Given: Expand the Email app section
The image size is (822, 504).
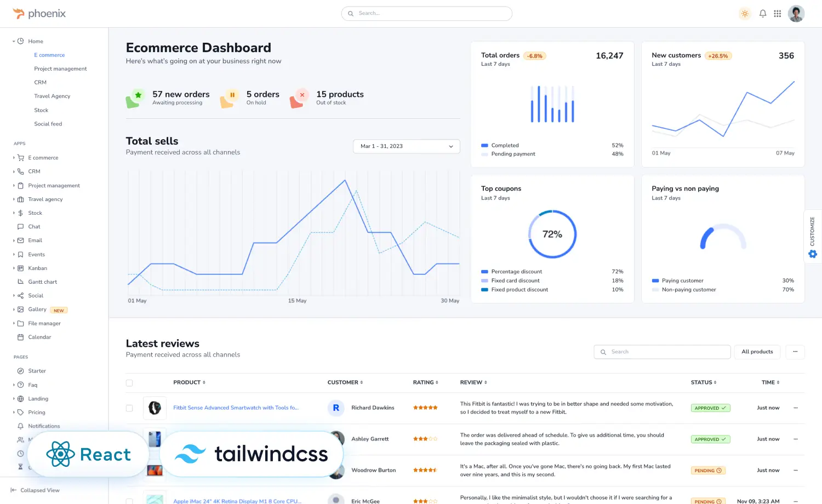Looking at the screenshot, I should click(14, 240).
